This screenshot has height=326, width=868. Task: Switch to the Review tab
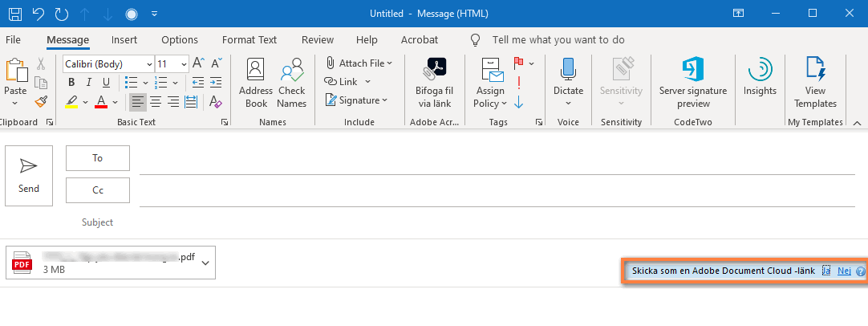coord(318,40)
